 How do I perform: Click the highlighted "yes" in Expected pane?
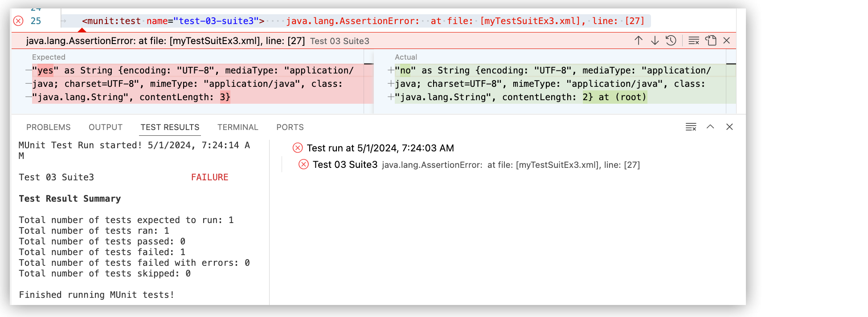coord(45,70)
